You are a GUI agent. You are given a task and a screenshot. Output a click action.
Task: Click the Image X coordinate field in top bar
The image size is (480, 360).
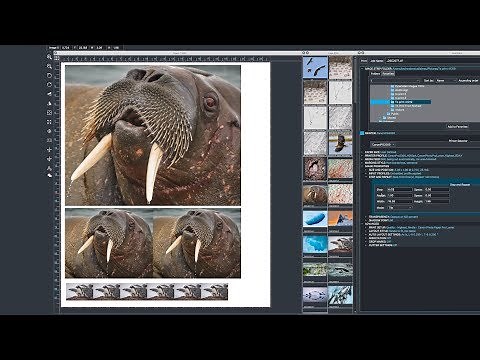click(66, 48)
